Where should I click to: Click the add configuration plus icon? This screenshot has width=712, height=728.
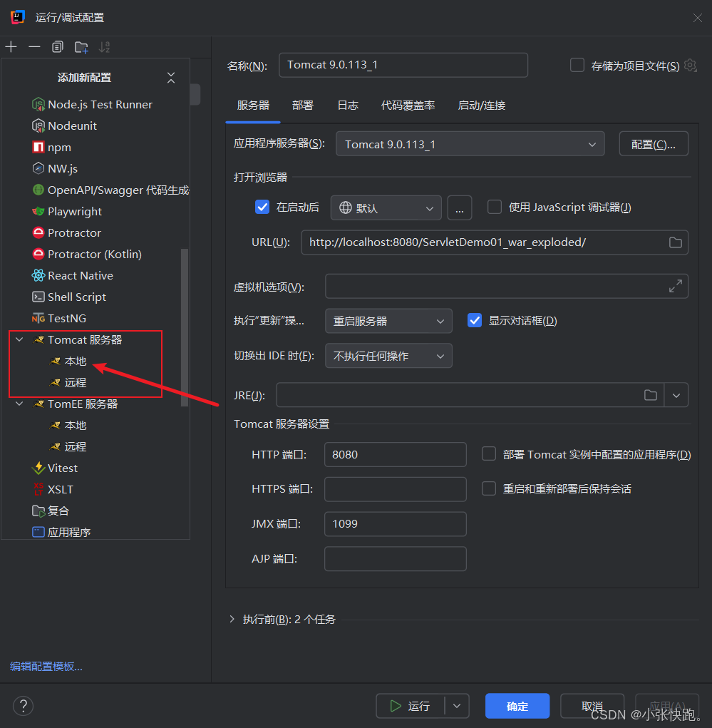tap(11, 47)
